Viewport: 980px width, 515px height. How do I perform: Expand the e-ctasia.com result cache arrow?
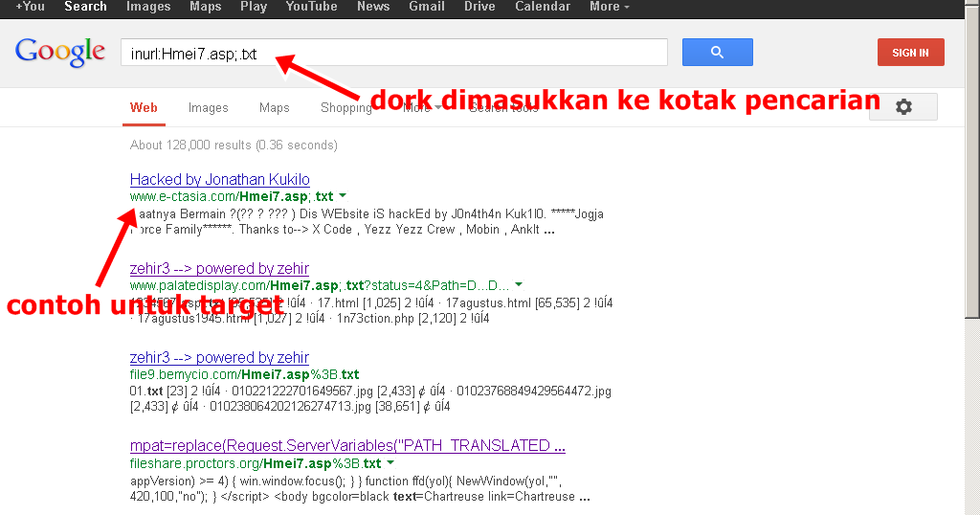(x=343, y=196)
